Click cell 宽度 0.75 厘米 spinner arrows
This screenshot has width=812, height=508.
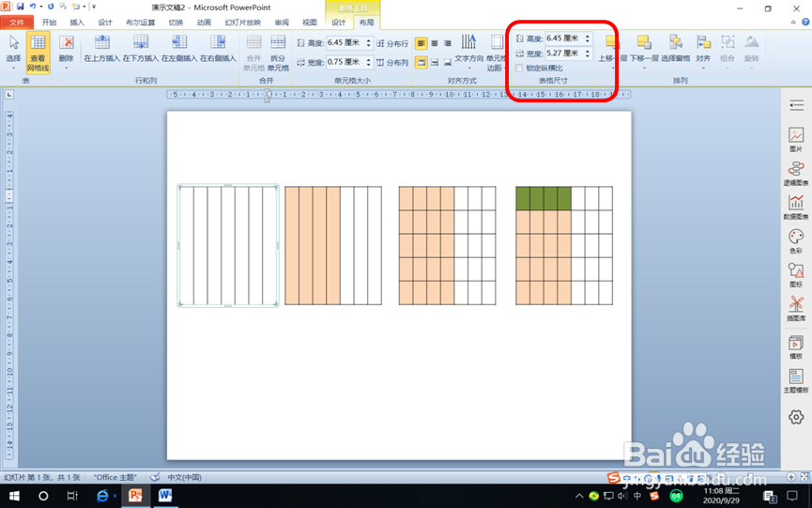point(368,62)
